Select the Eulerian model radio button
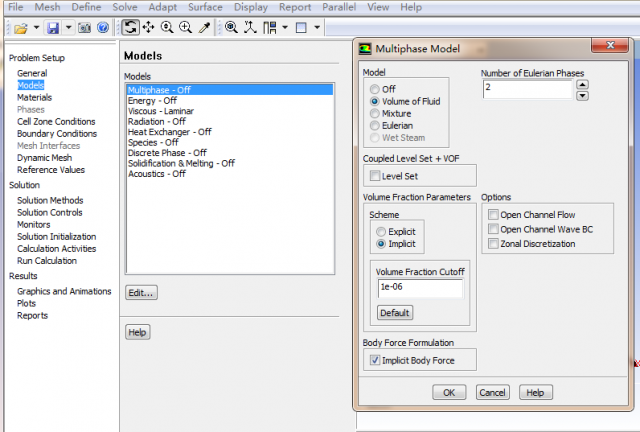Screen dimensions: 640x432 tap(375, 126)
